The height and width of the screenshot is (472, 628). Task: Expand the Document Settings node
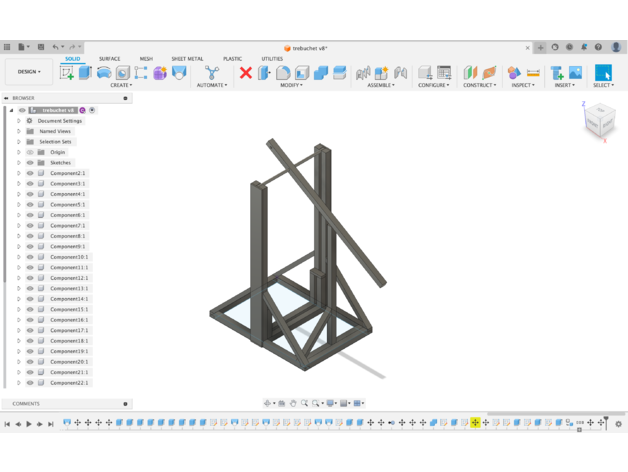click(x=18, y=121)
